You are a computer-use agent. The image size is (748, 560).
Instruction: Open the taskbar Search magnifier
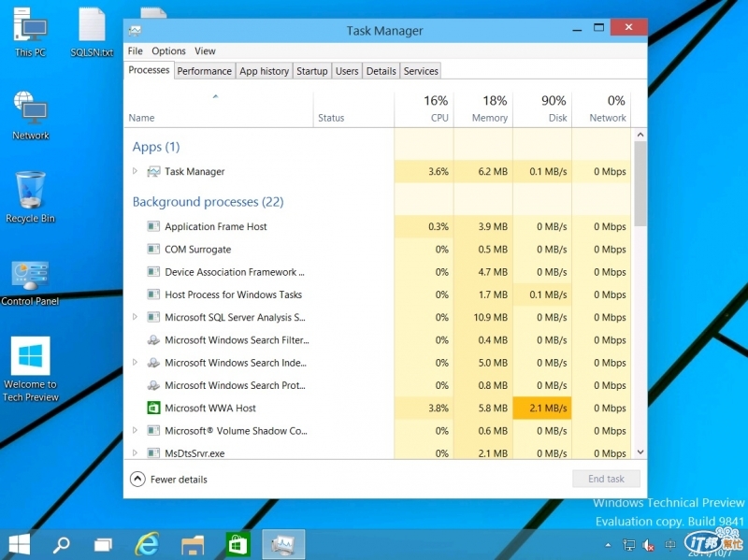pos(61,544)
